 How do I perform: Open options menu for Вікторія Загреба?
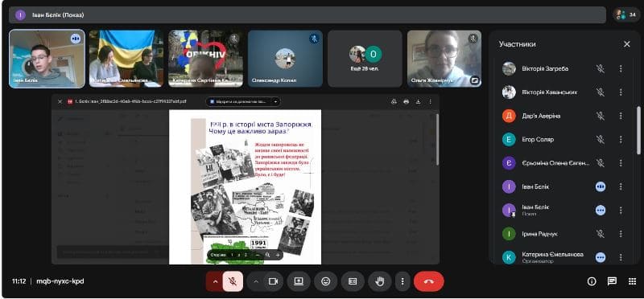point(621,69)
